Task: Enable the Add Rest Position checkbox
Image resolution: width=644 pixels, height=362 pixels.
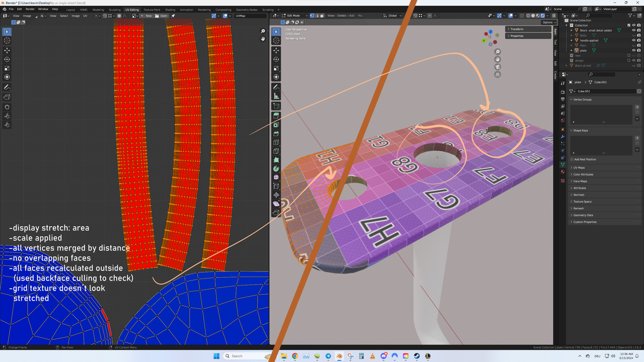Action: 572,159
